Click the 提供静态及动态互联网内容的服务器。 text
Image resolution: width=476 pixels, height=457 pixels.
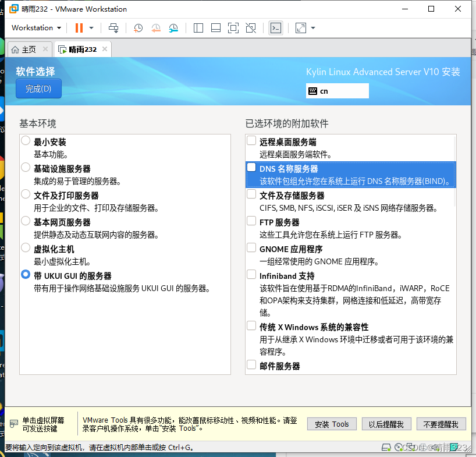coord(96,235)
